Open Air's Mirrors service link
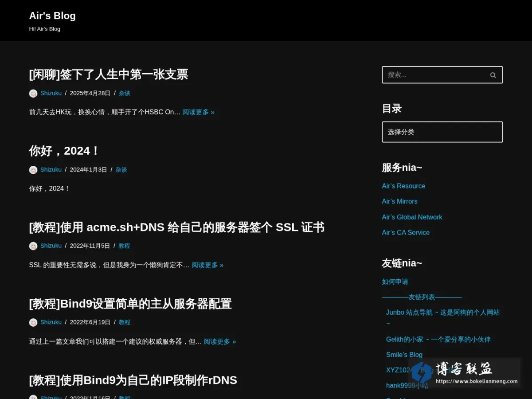This screenshot has width=532, height=399. tap(399, 201)
